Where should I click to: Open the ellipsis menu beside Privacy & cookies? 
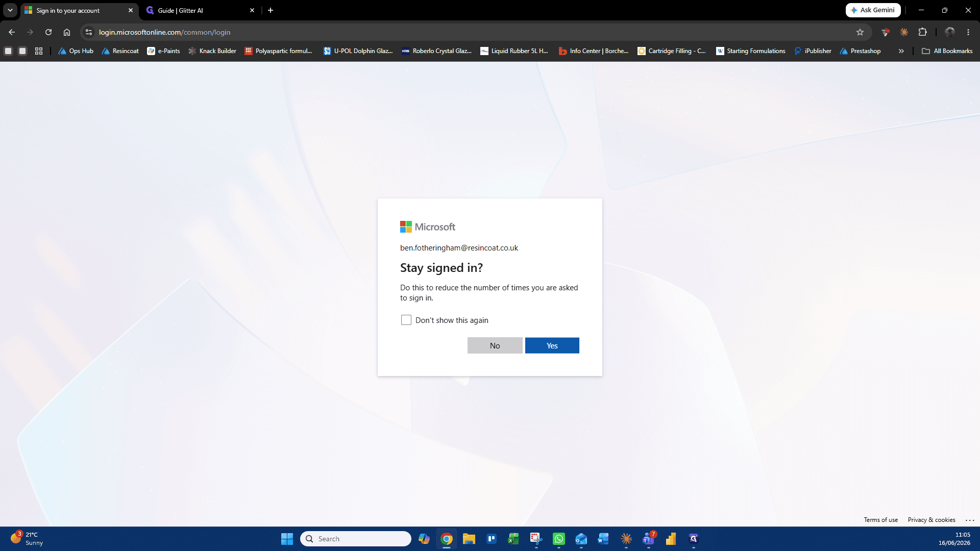[x=970, y=520]
